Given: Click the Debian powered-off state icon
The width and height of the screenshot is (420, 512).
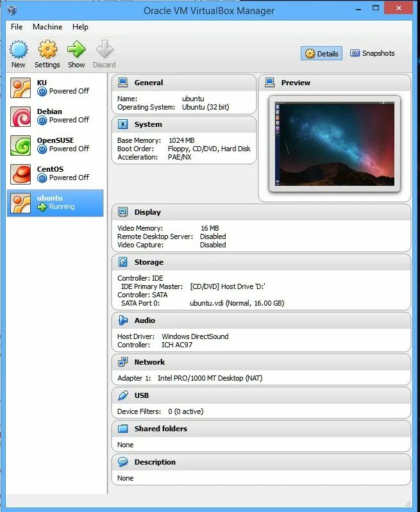Looking at the screenshot, I should pos(42,120).
